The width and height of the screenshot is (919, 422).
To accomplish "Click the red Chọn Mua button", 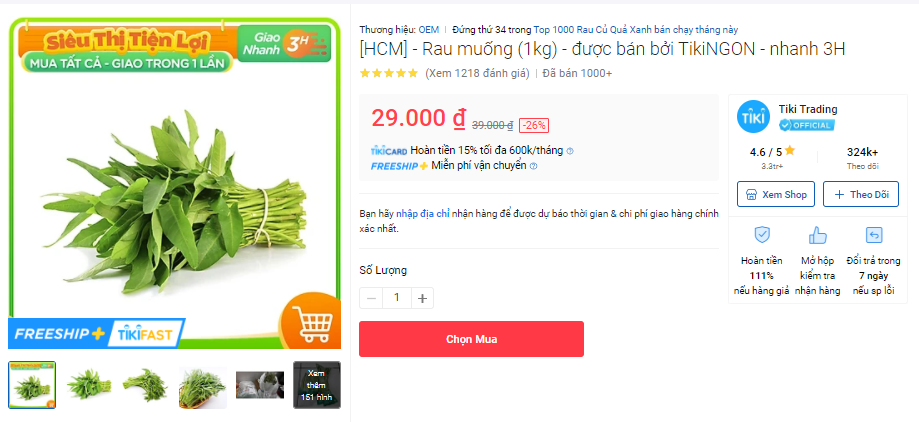I will point(471,339).
